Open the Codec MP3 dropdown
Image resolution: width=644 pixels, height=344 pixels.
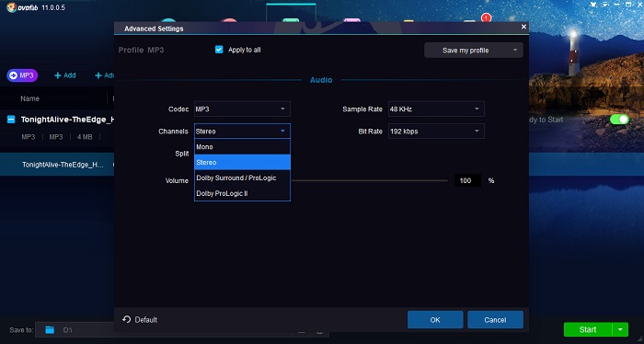[242, 109]
